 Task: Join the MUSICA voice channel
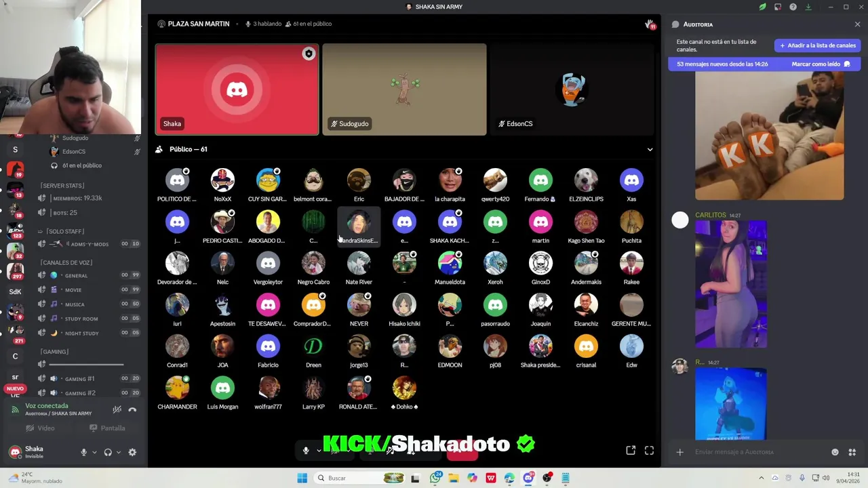click(90, 304)
